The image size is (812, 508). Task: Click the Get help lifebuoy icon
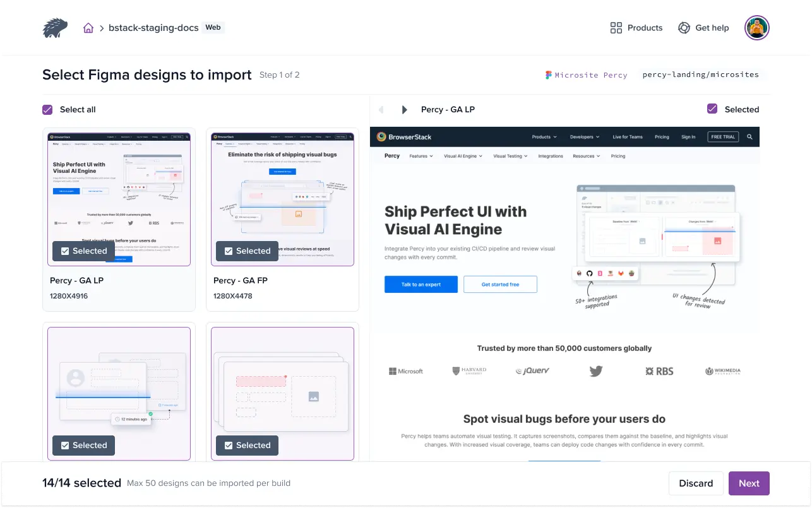(x=684, y=28)
